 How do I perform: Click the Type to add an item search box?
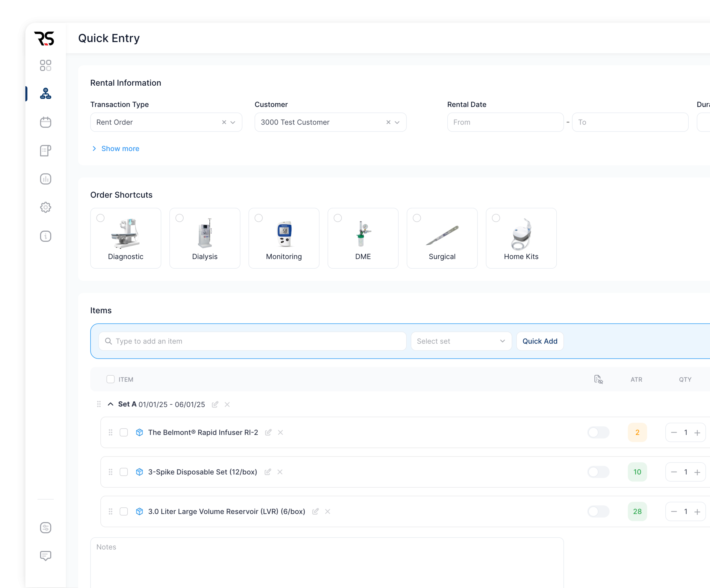(253, 341)
